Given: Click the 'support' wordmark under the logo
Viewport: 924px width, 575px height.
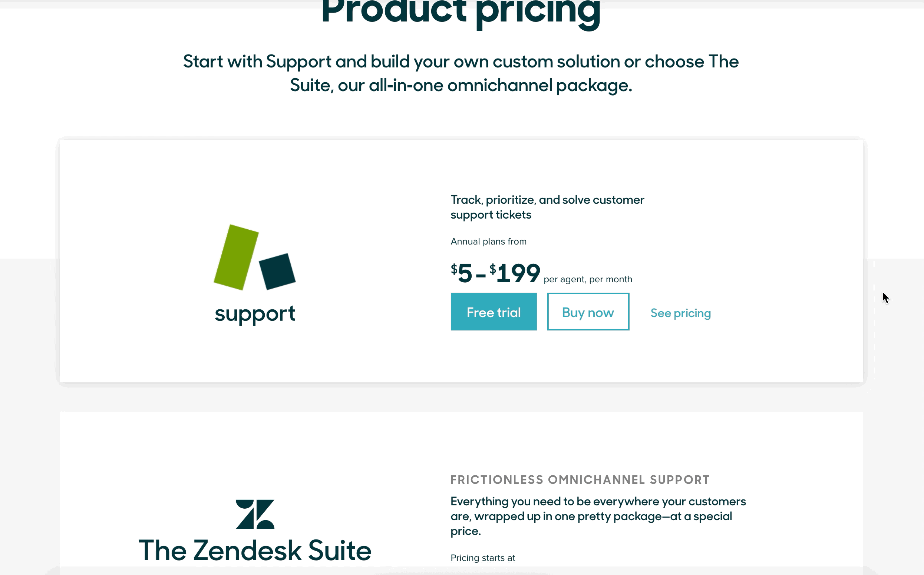Looking at the screenshot, I should click(x=255, y=314).
